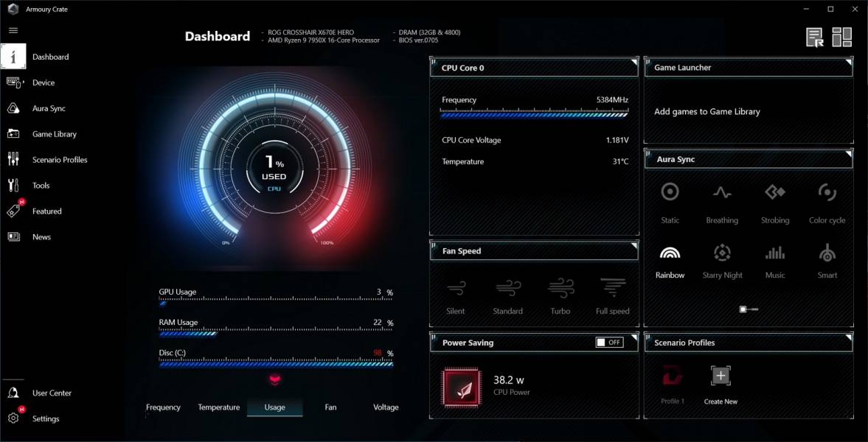The height and width of the screenshot is (442, 868).
Task: Click the 38.2 w CPU power reading
Action: click(x=509, y=380)
